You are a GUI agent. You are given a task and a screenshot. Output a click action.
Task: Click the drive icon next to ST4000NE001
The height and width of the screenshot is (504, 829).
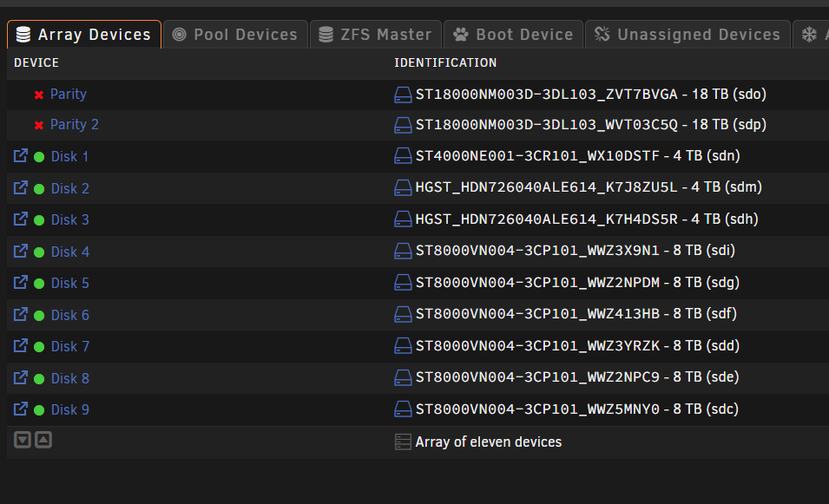pos(403,156)
